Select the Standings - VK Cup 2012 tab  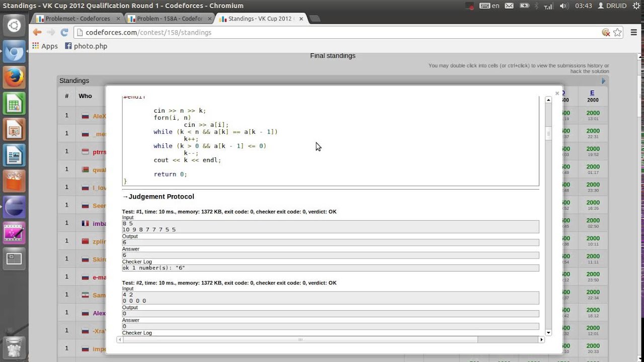click(x=261, y=19)
